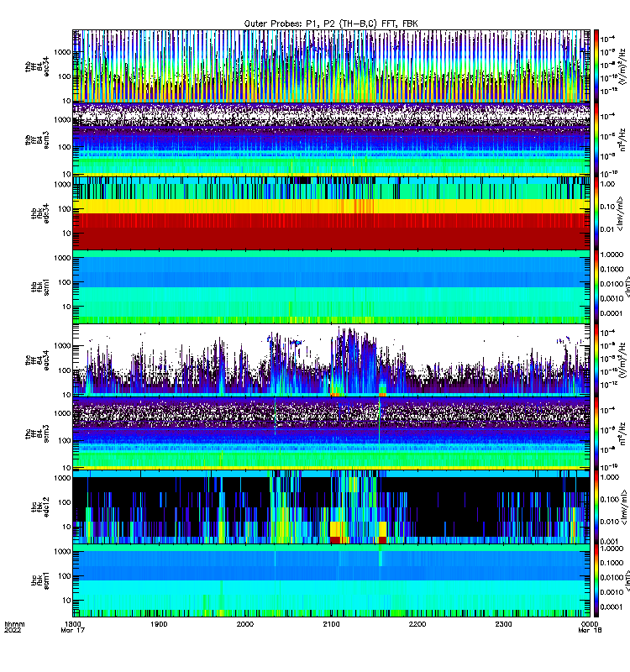630x672 pixels.
Task: Click the 2100 time axis label
Action: [331, 624]
